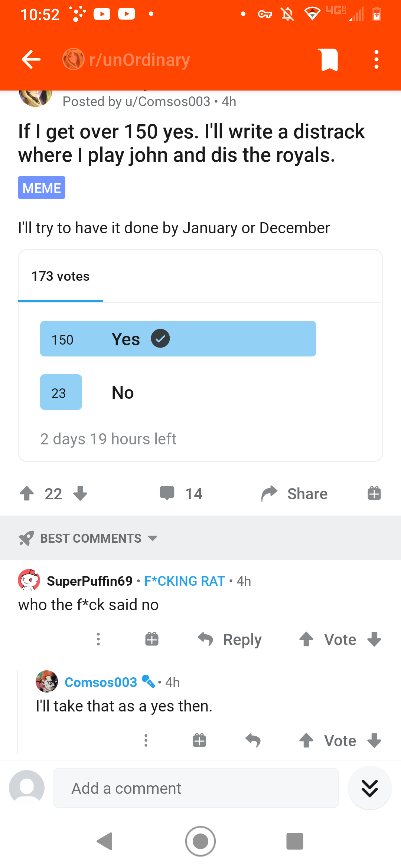Select the No poll option
The image size is (401, 868).
pos(123,392)
